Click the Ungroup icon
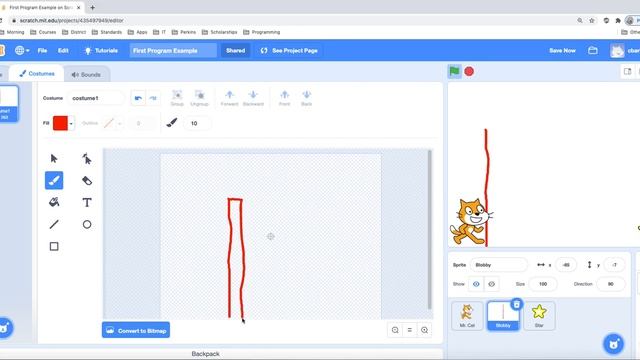The height and width of the screenshot is (360, 640). [199, 98]
